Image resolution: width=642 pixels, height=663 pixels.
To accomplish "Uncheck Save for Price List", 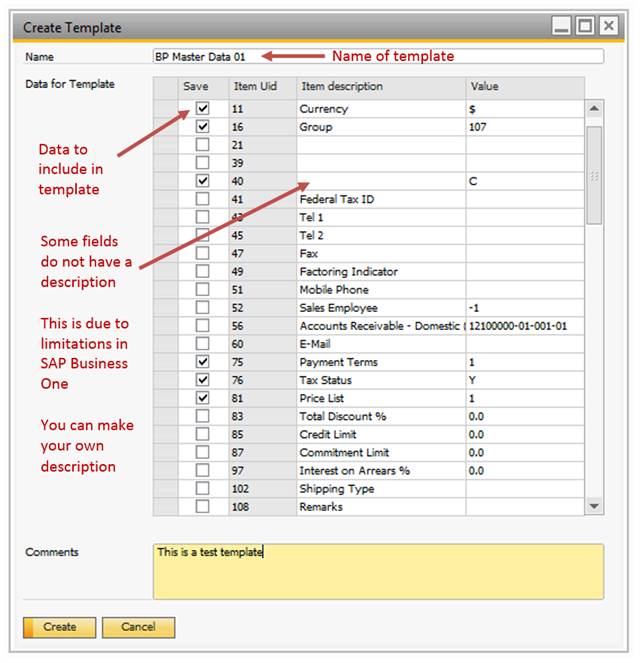I will point(203,398).
